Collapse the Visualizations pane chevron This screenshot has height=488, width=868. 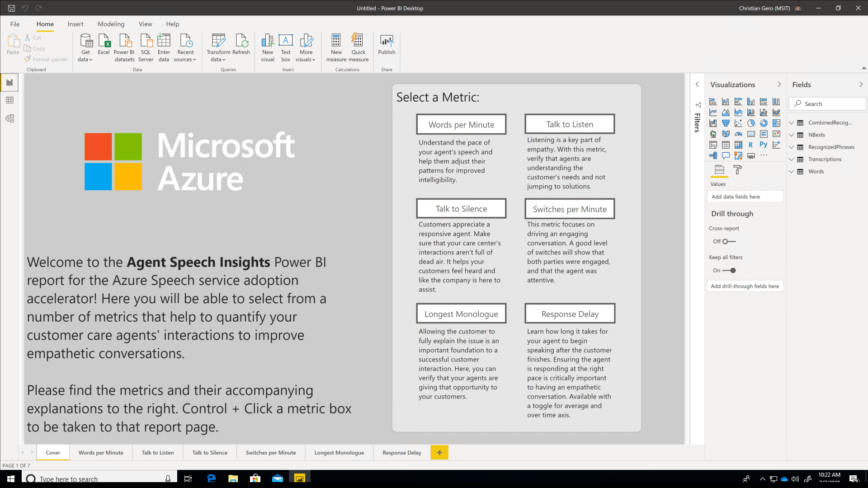click(779, 84)
